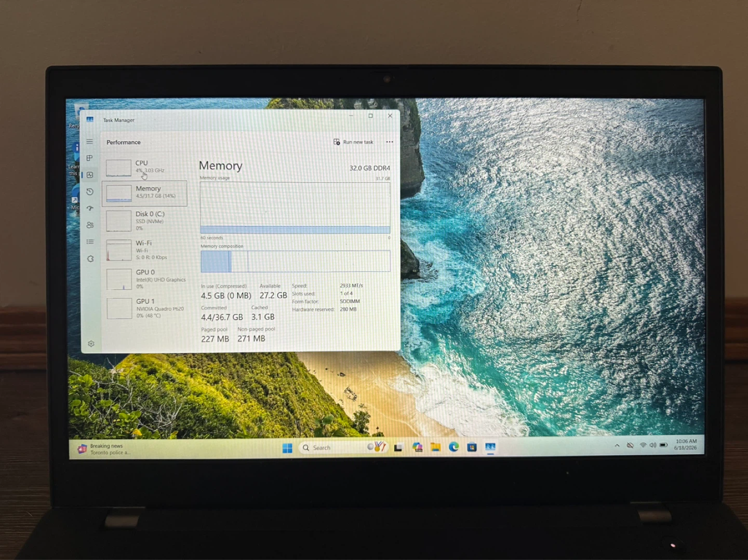Click the Performance page title

point(124,142)
